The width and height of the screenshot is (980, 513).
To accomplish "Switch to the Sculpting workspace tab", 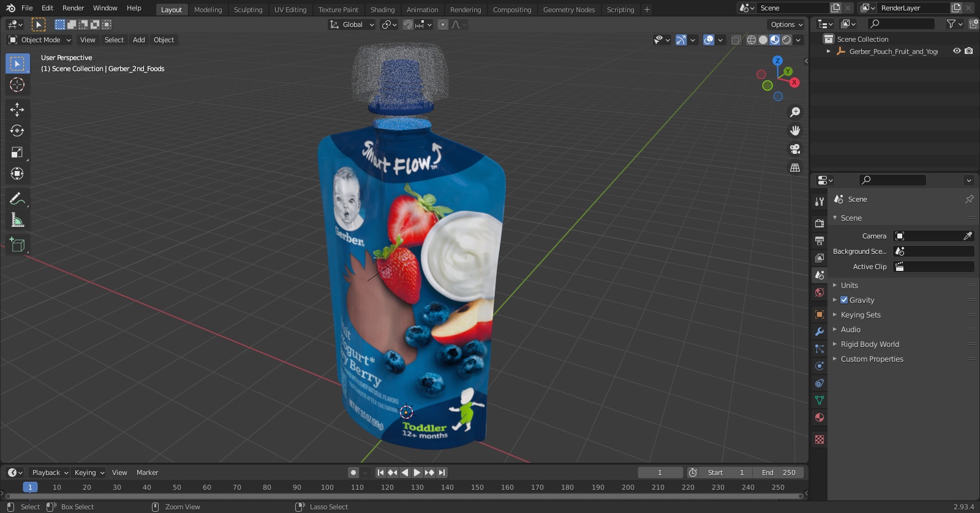I will (248, 10).
